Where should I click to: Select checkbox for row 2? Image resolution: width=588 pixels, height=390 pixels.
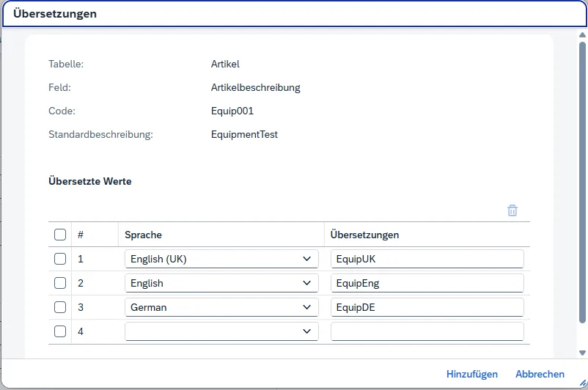click(60, 283)
